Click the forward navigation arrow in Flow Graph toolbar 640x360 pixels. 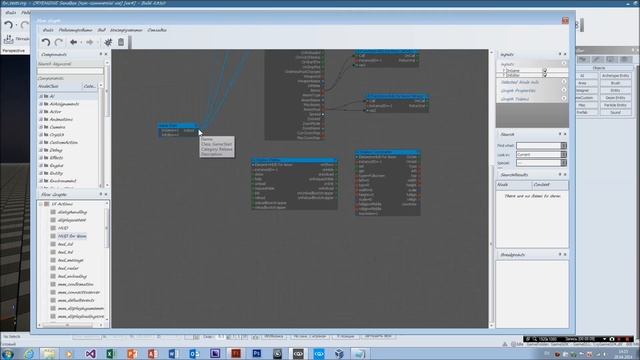(x=89, y=42)
